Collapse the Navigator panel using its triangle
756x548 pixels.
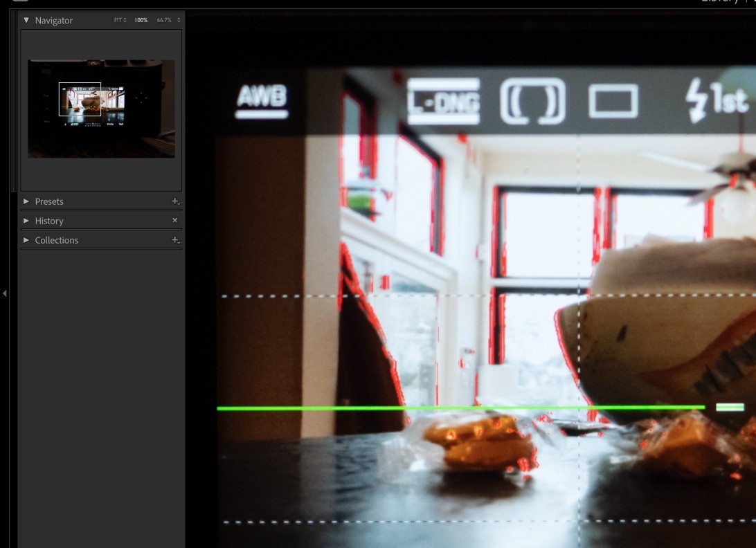coord(26,21)
